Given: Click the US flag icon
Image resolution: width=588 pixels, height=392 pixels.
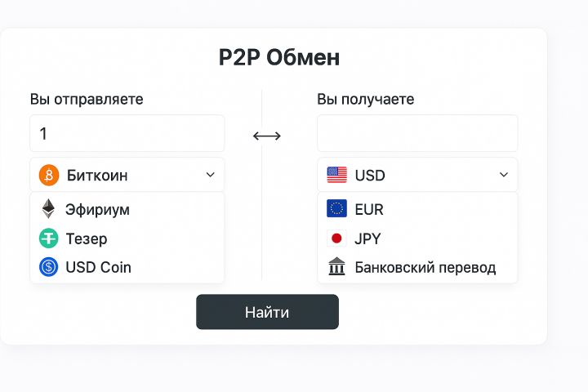Looking at the screenshot, I should click(336, 175).
